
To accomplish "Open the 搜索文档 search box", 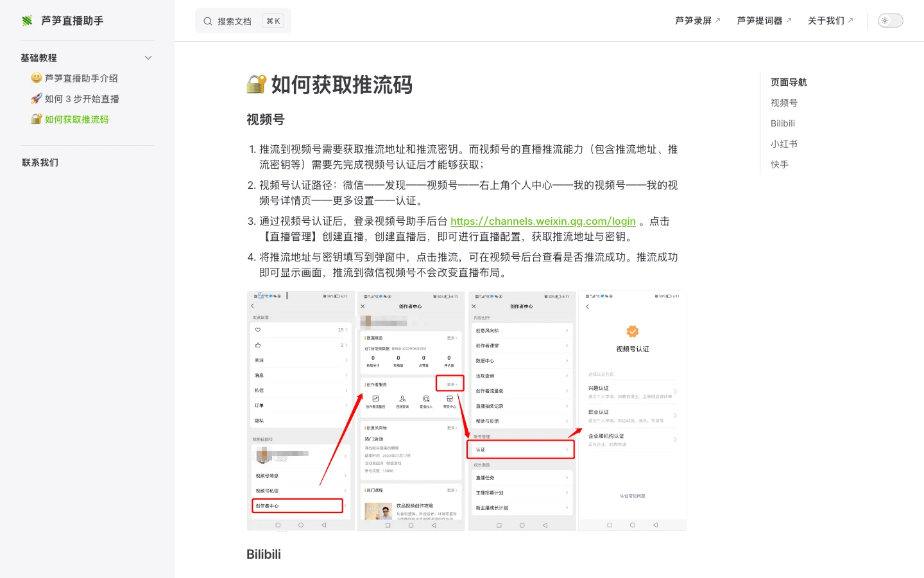I will pyautogui.click(x=243, y=21).
